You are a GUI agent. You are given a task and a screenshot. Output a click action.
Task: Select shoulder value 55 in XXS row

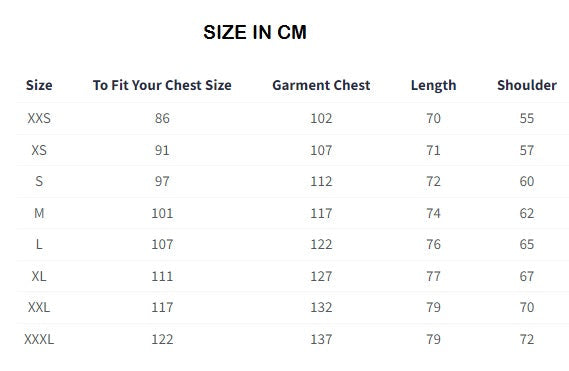click(527, 118)
